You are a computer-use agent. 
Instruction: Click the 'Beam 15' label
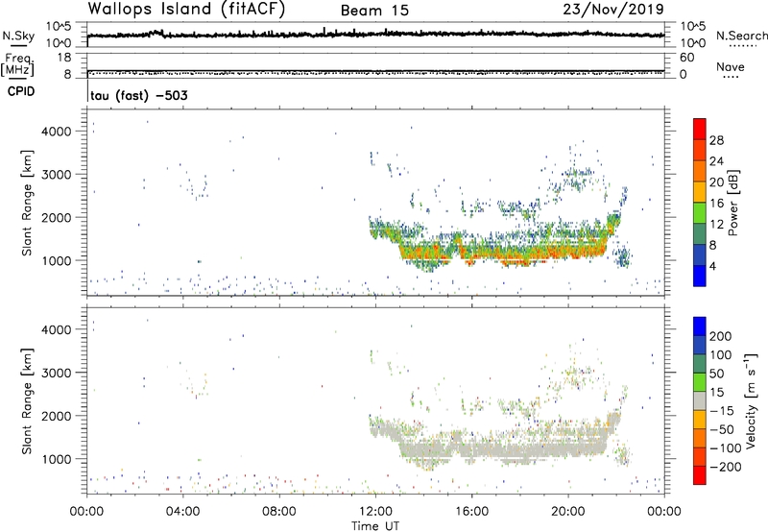click(374, 11)
